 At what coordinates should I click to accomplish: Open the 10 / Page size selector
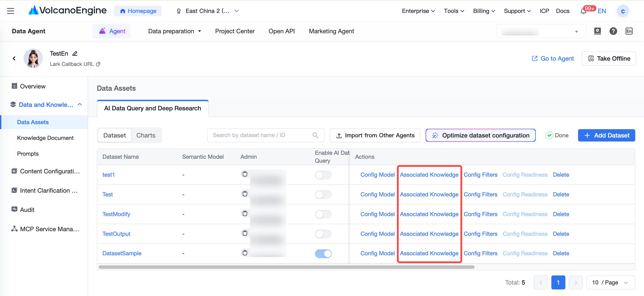tap(610, 282)
